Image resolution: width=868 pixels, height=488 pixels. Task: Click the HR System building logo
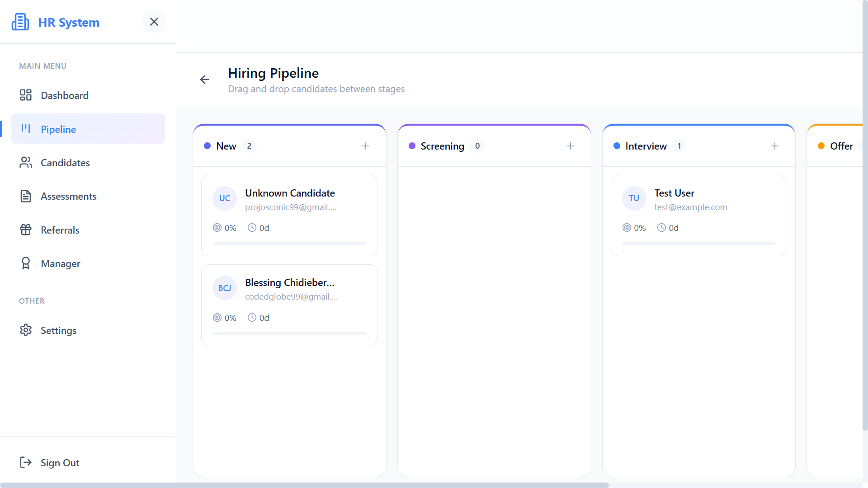[20, 21]
